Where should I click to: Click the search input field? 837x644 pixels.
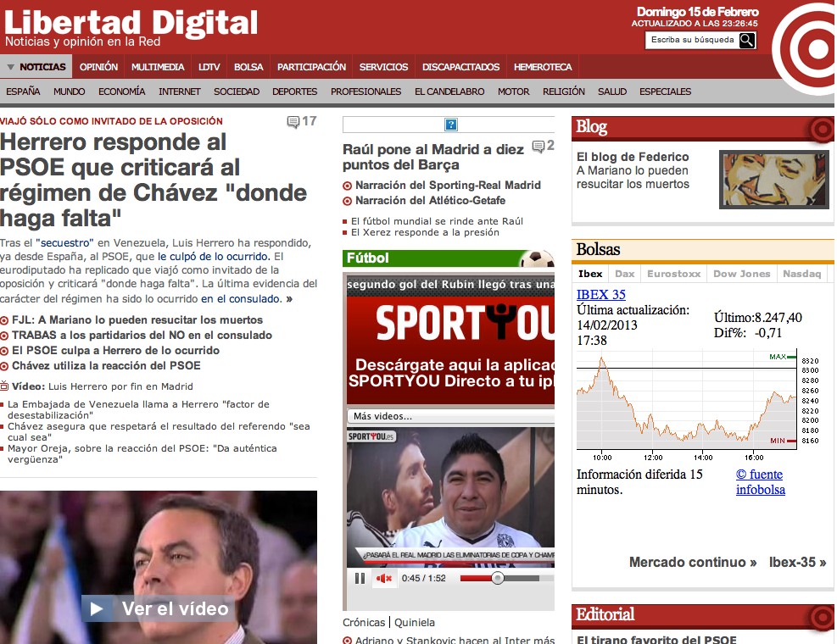click(x=691, y=40)
